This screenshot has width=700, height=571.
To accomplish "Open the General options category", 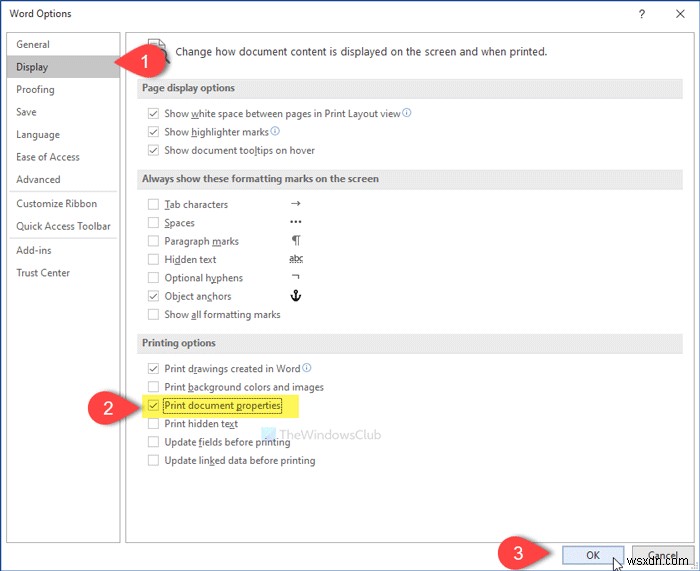I will click(63, 44).
